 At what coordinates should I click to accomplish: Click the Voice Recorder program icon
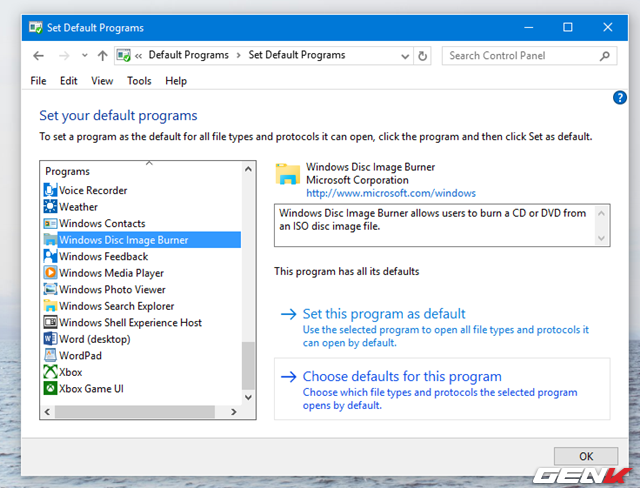tap(50, 190)
